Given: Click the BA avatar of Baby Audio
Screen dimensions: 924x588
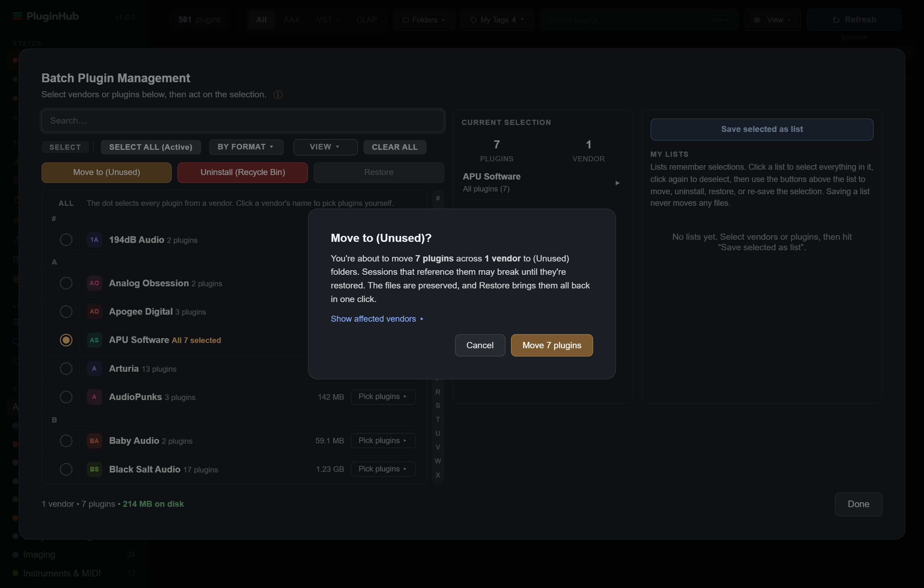Looking at the screenshot, I should [x=94, y=441].
